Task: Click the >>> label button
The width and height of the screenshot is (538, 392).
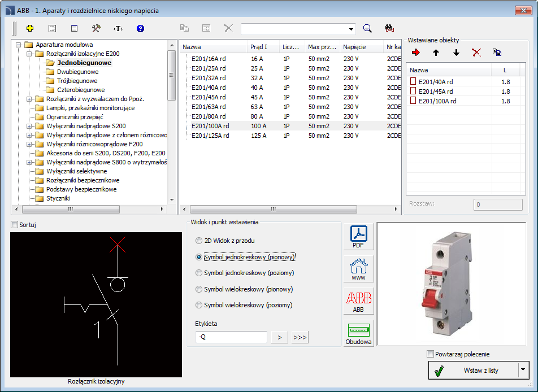Action: [300, 337]
